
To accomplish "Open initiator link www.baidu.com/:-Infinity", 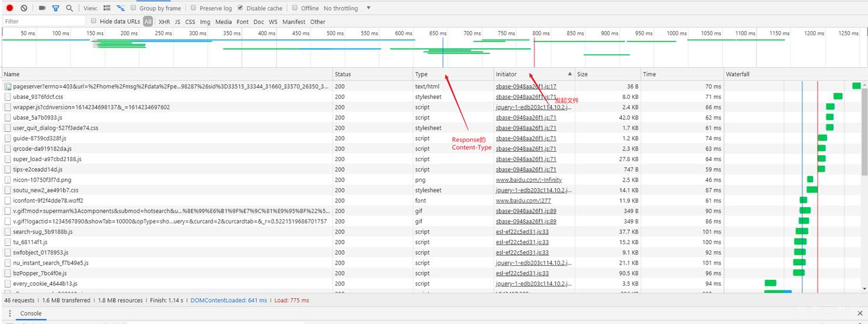I will click(x=529, y=180).
